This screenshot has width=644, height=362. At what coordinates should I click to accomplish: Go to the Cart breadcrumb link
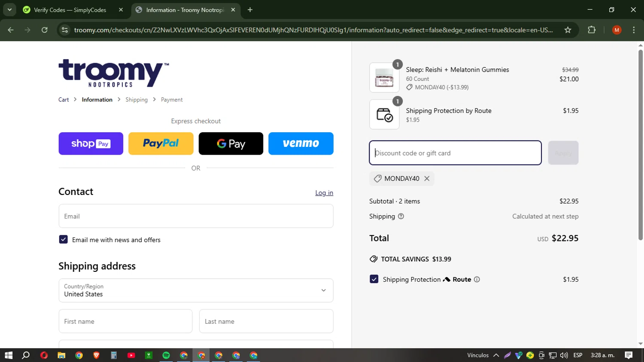point(64,100)
